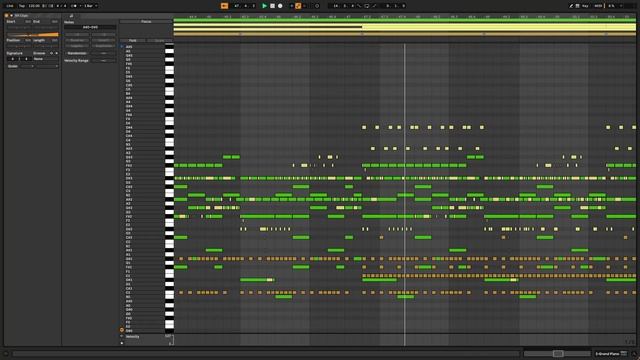The width and height of the screenshot is (640, 360).
Task: Click the Reverse notes button
Action: point(77,40)
